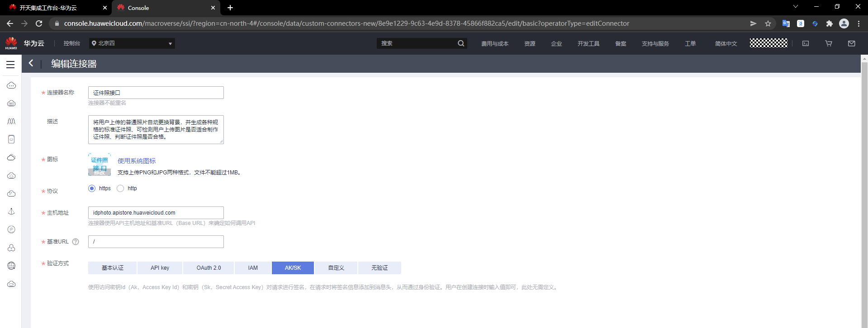The width and height of the screenshot is (868, 328).
Task: Open the Cloud Shell terminal icon
Action: (x=806, y=43)
